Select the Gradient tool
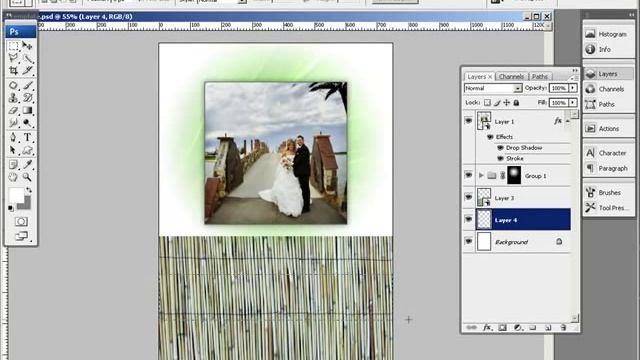Image resolution: width=640 pixels, height=360 pixels. click(x=27, y=110)
